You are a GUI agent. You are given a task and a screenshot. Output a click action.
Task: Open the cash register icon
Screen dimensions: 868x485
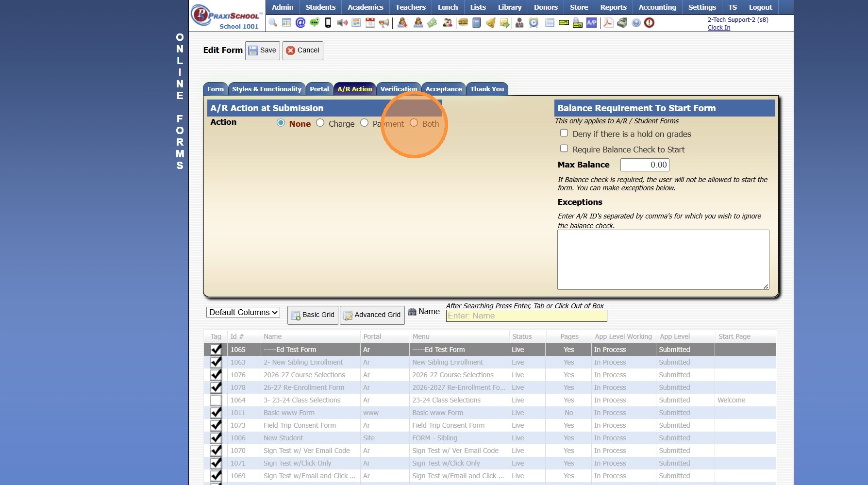point(622,23)
